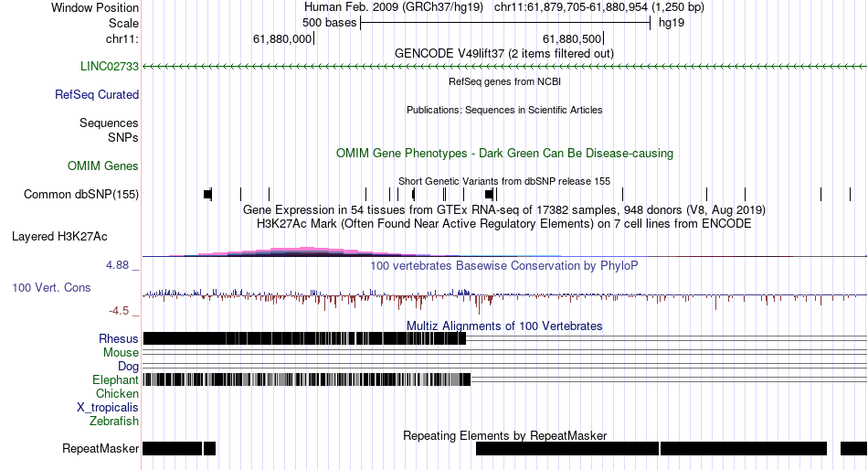Select the Rhesus species label
868x470 pixels.
119,338
